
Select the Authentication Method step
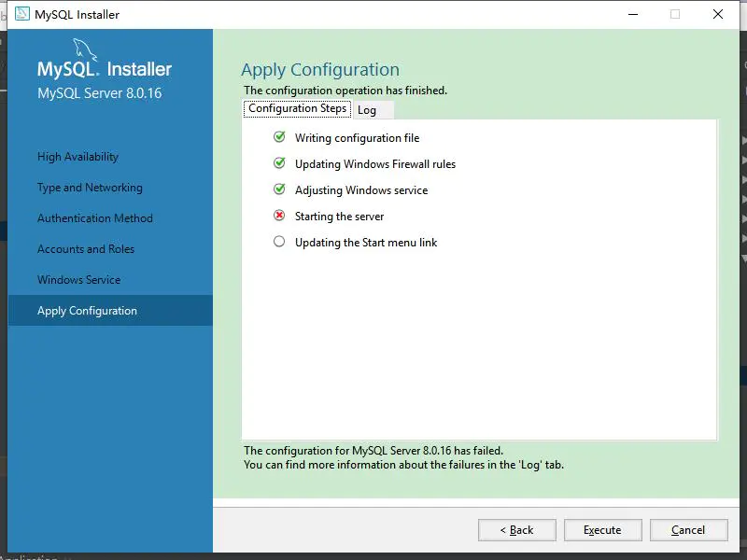coord(94,217)
